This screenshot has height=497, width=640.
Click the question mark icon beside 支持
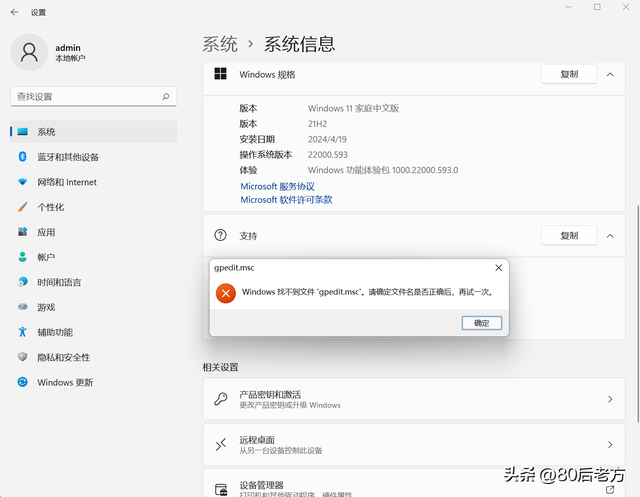pos(220,235)
